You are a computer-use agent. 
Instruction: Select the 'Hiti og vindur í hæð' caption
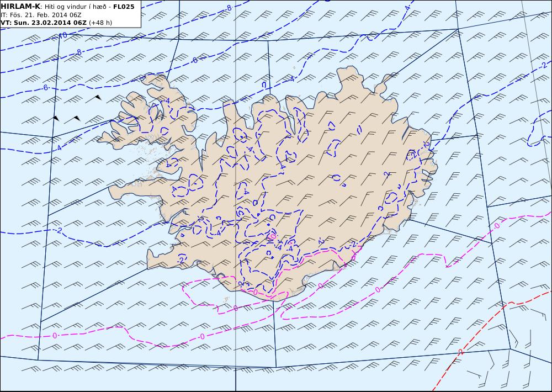pos(77,7)
